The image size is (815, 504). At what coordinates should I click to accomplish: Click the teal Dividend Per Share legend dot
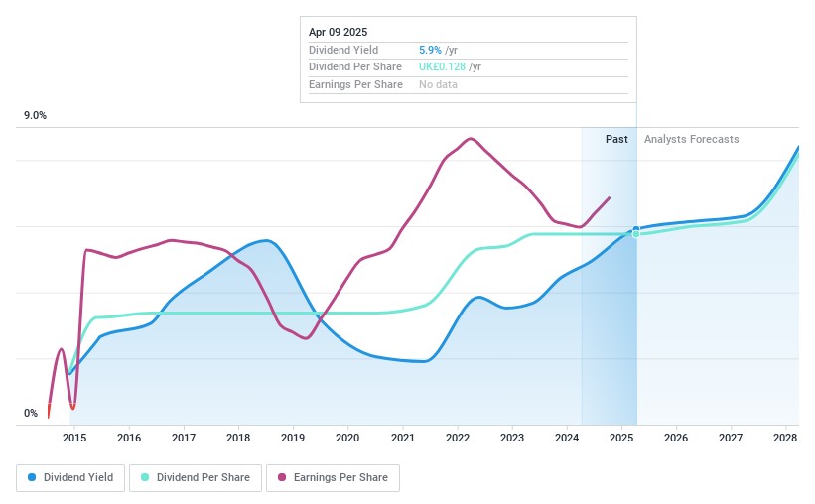coord(145,477)
